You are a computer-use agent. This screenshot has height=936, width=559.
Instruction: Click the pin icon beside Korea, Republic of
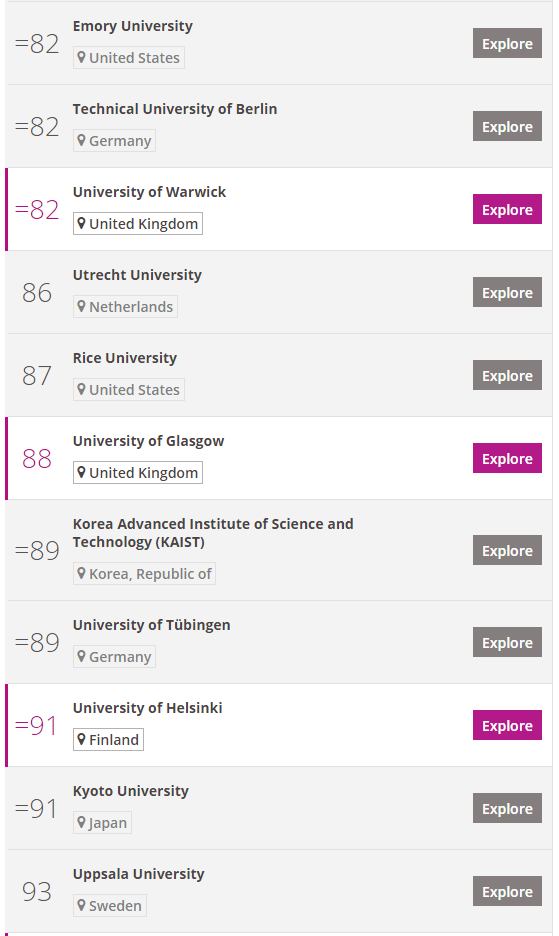point(81,574)
